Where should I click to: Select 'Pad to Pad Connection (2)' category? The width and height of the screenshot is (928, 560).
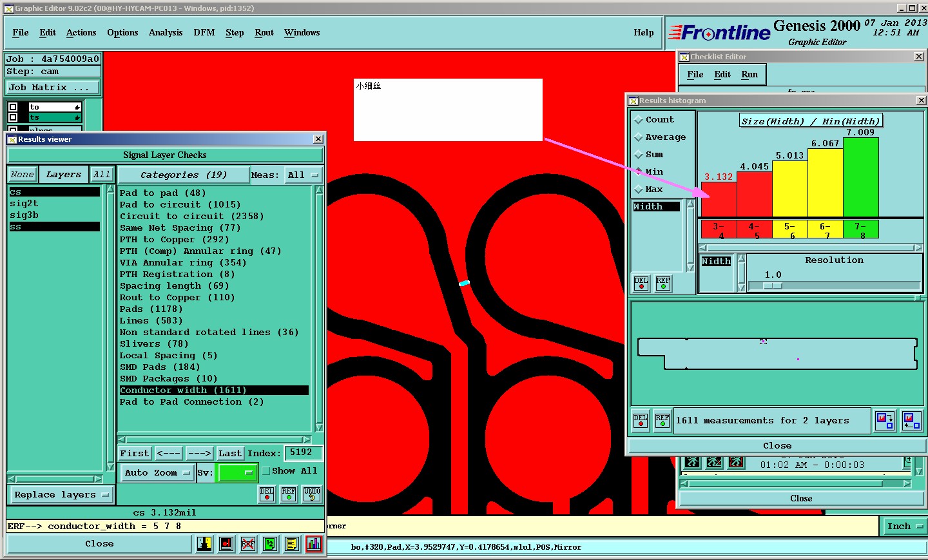(x=214, y=402)
